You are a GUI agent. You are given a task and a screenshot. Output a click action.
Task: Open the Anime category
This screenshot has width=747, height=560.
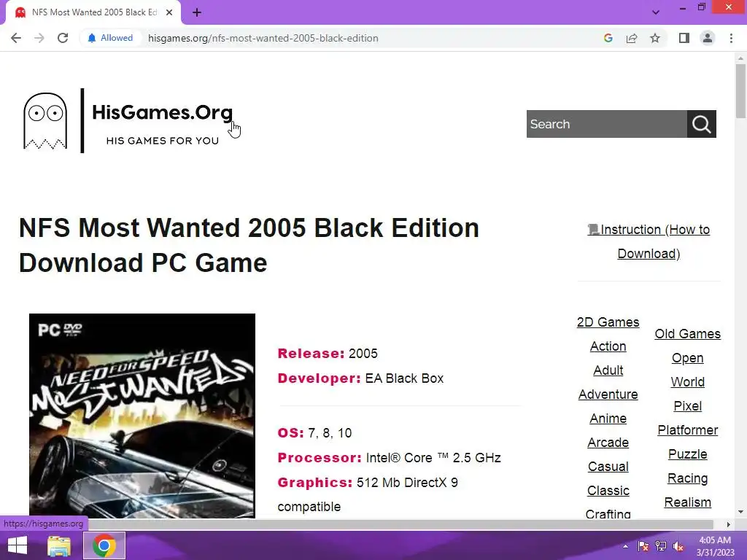pos(608,418)
